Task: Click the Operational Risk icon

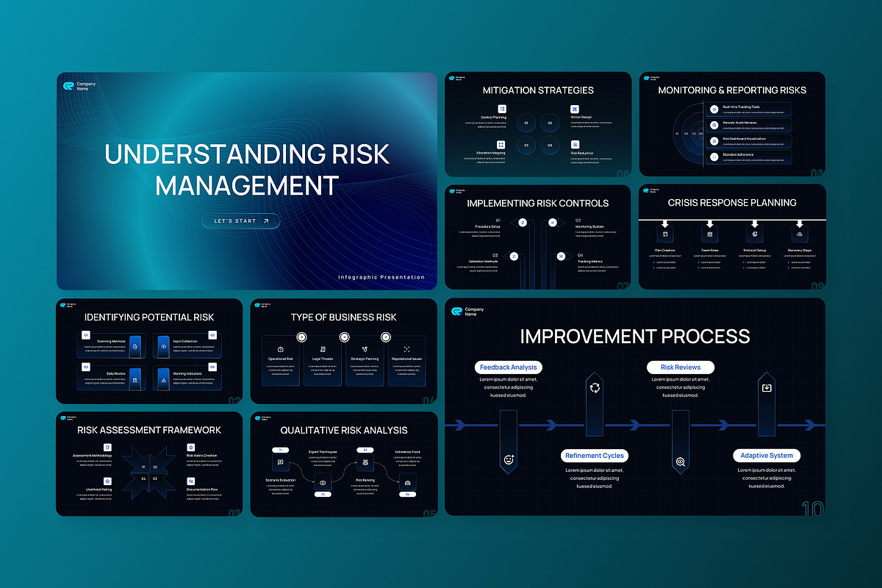Action: tap(281, 349)
